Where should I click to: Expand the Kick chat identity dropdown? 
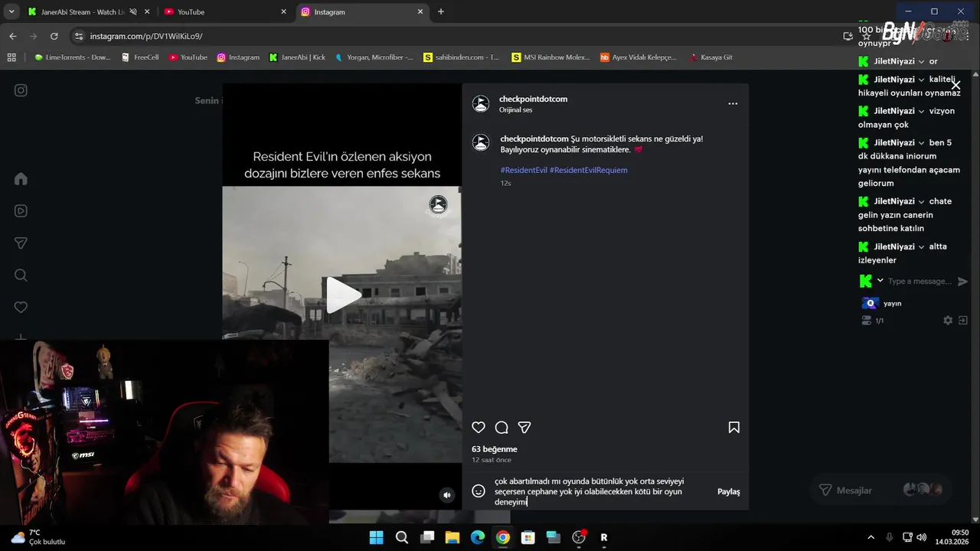880,281
